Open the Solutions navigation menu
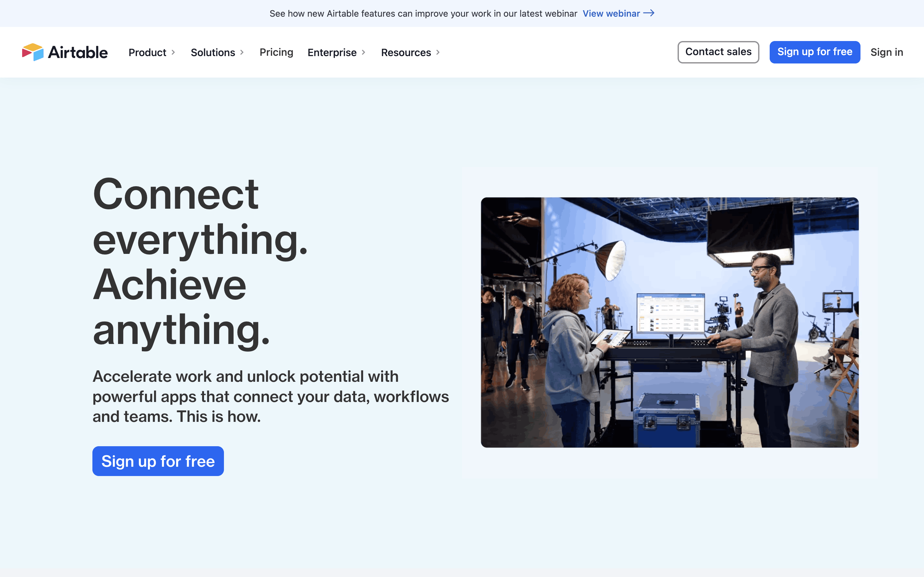The height and width of the screenshot is (577, 924). tap(213, 52)
